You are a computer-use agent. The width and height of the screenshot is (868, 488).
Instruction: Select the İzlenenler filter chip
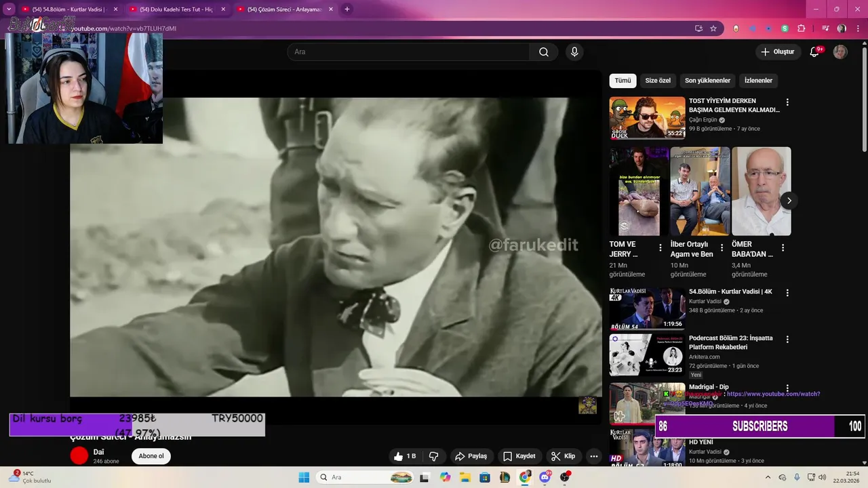758,81
